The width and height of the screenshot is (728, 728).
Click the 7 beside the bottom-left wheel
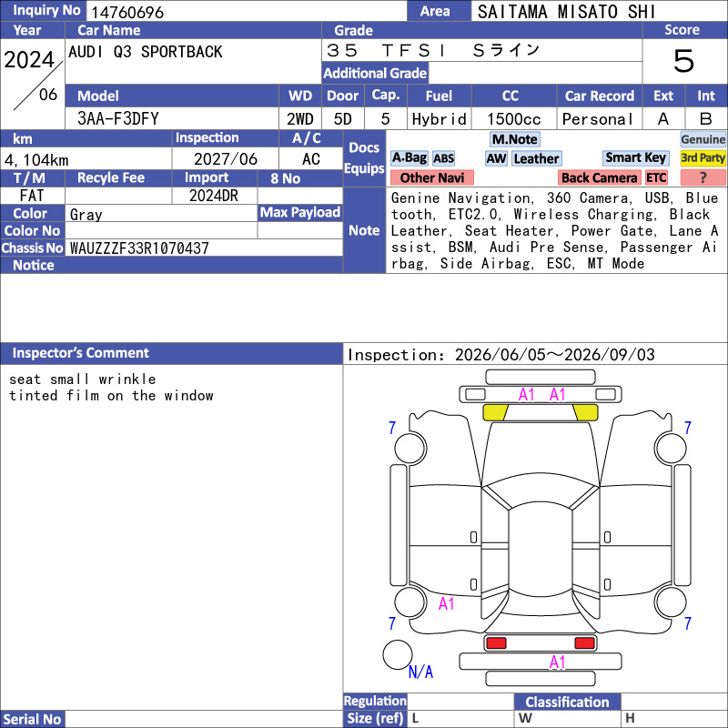pos(392,623)
